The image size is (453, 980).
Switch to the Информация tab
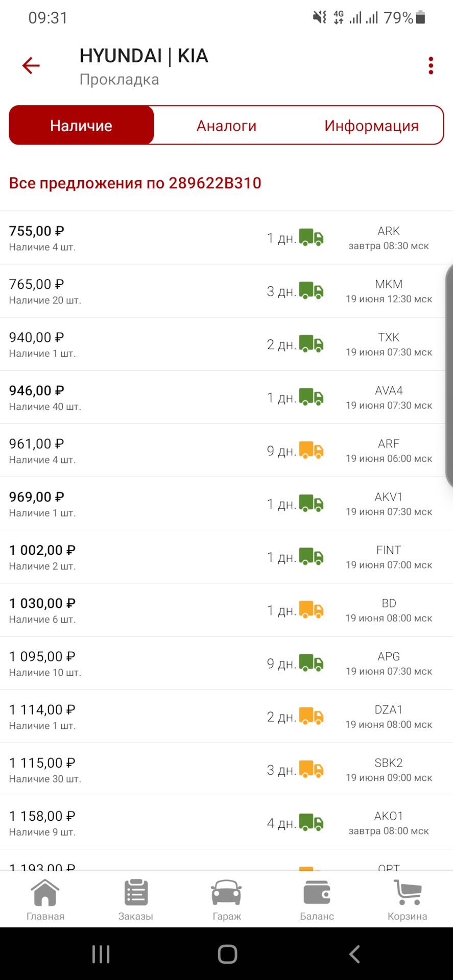(371, 126)
